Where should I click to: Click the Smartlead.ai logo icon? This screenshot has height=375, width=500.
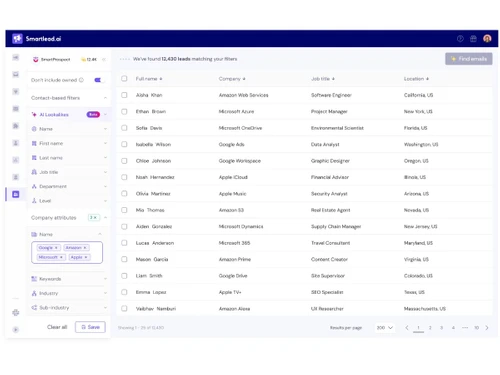coord(17,39)
